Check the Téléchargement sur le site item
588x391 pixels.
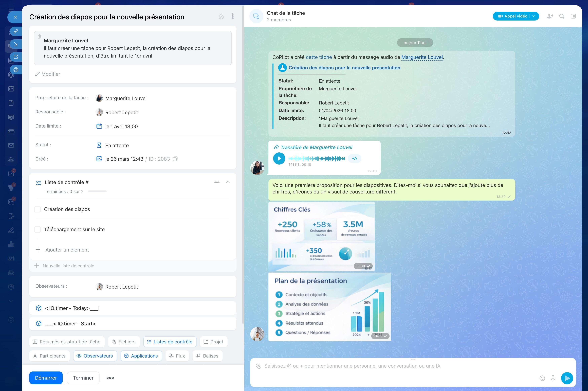pos(37,229)
